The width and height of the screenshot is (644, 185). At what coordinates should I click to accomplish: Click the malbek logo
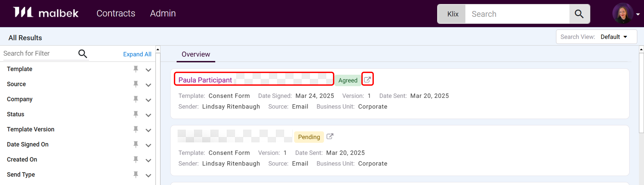46,12
